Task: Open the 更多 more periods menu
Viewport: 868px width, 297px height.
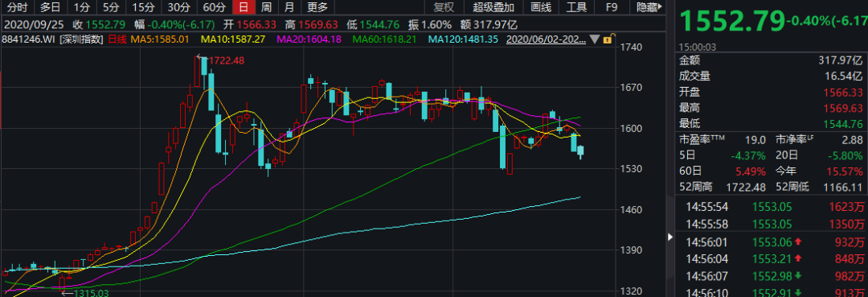Action: (317, 7)
